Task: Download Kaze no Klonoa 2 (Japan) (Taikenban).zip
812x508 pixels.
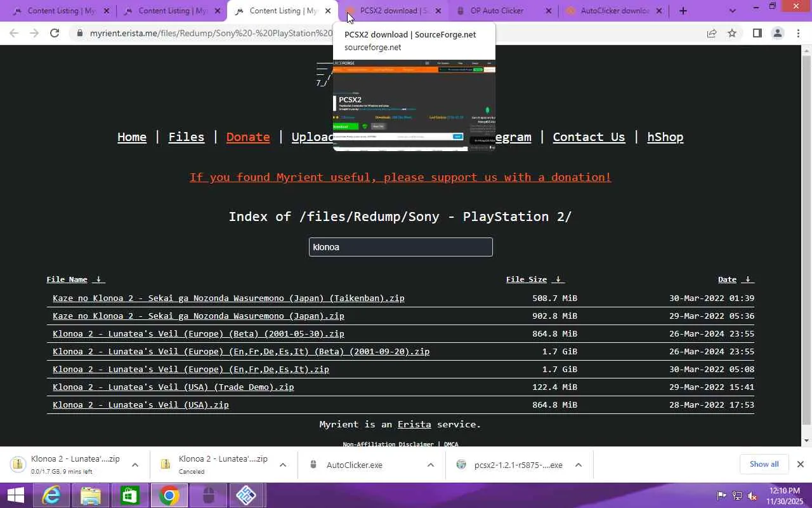Action: click(228, 298)
